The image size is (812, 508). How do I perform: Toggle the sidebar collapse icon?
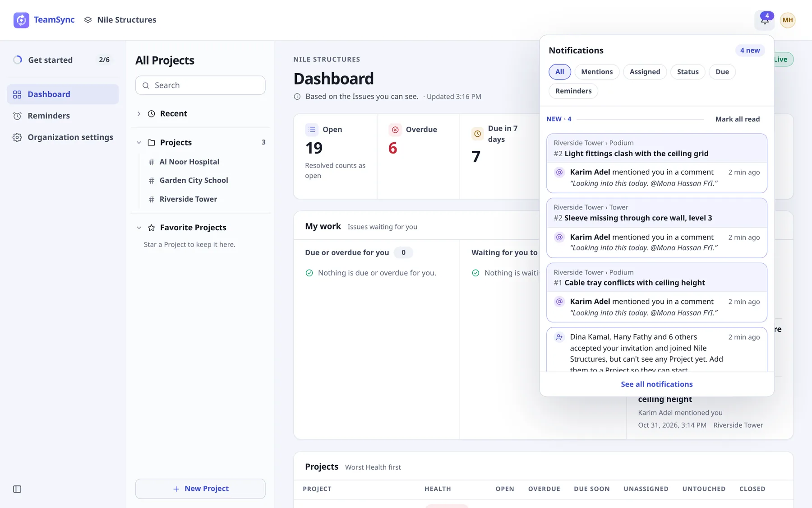pyautogui.click(x=17, y=489)
